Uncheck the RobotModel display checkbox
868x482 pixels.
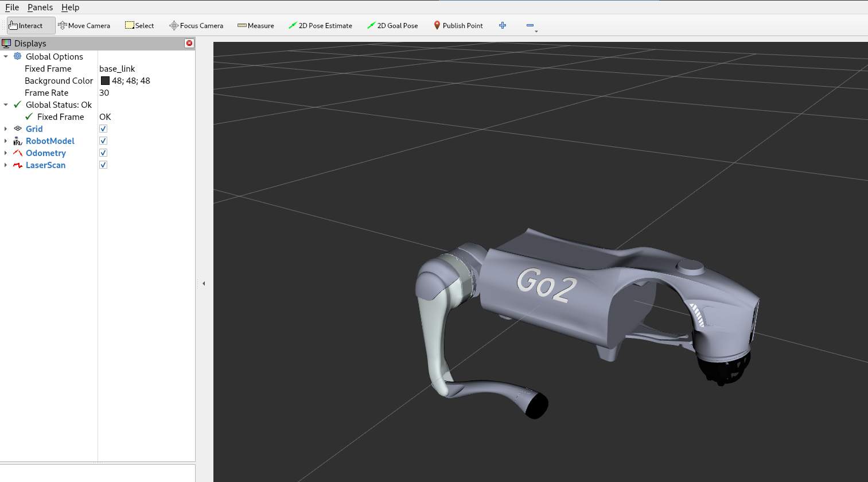pos(103,141)
